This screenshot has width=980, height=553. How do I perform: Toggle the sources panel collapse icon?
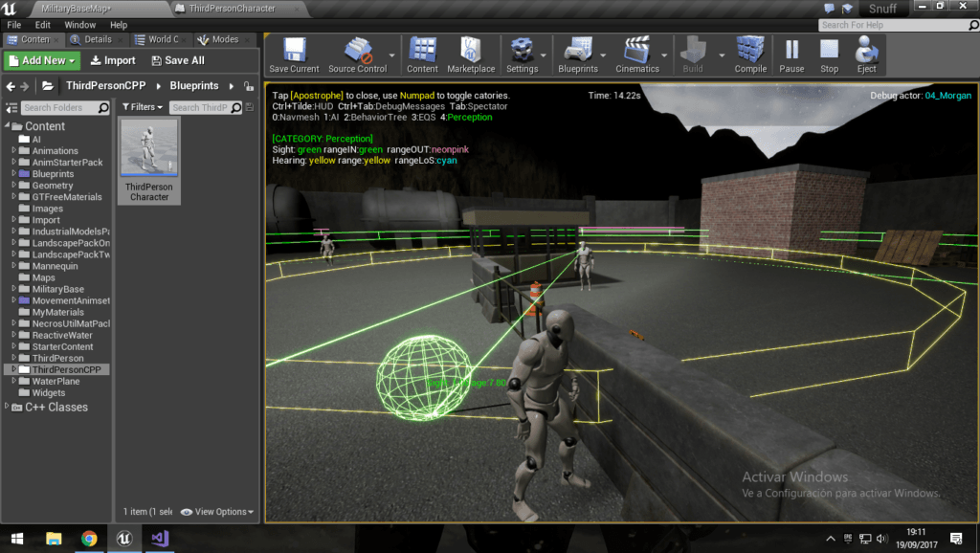(x=11, y=108)
